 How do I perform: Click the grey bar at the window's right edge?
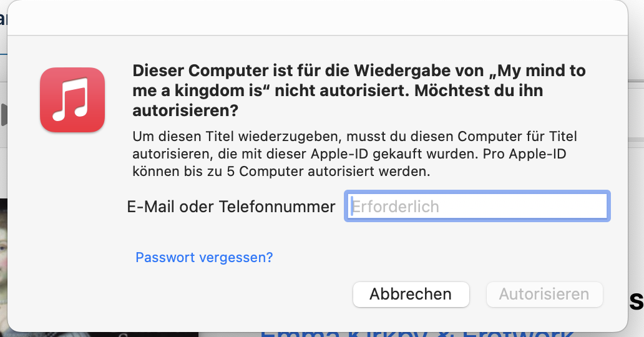click(636, 140)
